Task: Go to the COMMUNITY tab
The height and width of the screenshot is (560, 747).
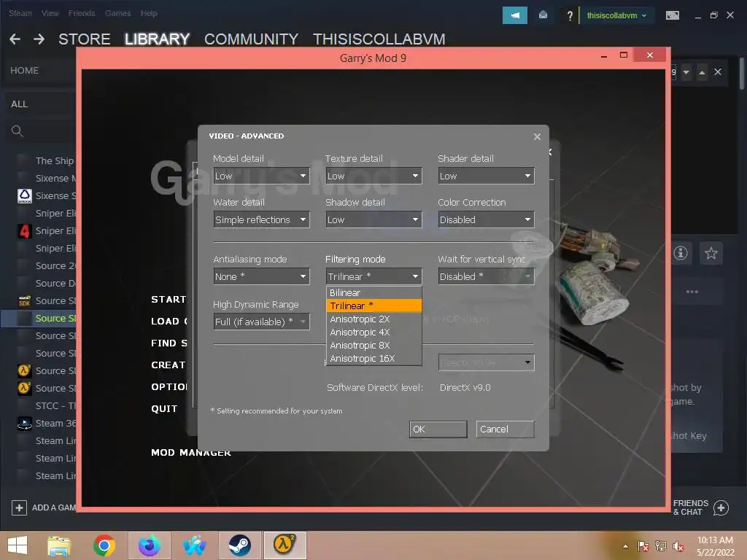Action: click(251, 39)
